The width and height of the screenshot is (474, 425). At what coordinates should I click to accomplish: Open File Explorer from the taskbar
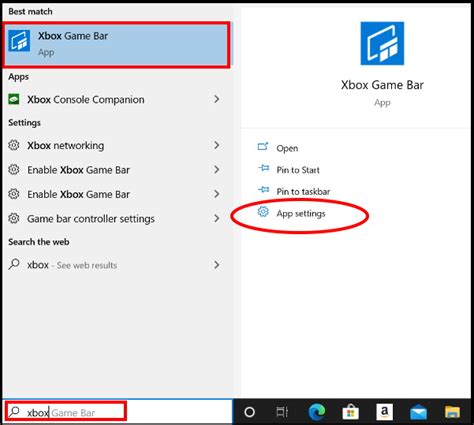click(452, 413)
